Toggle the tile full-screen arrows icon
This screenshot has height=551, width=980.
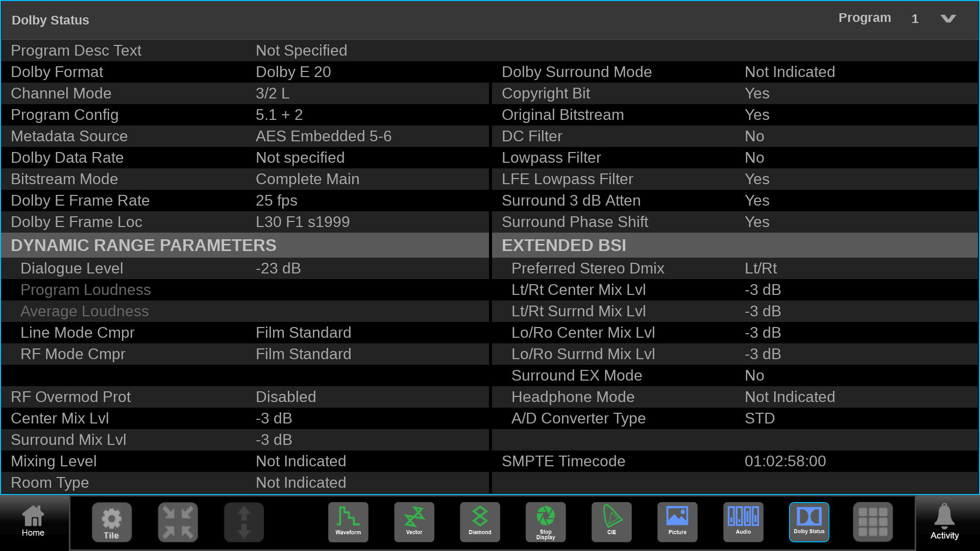(x=178, y=521)
